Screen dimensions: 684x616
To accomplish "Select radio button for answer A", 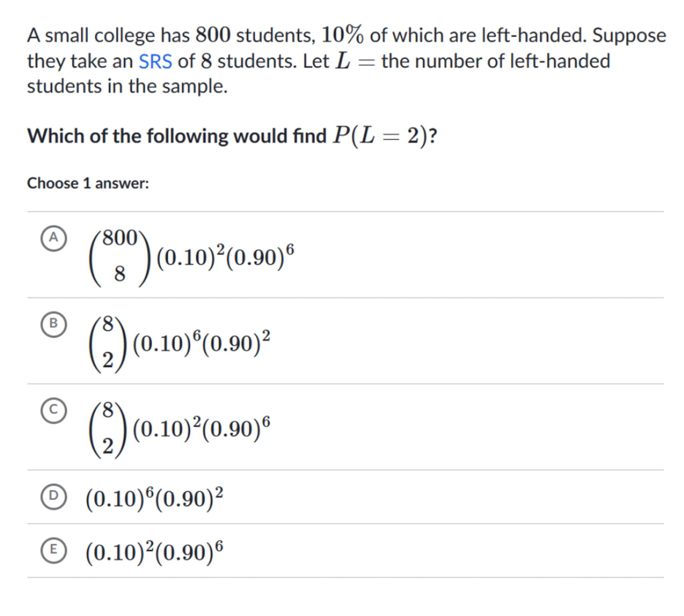I will click(53, 238).
